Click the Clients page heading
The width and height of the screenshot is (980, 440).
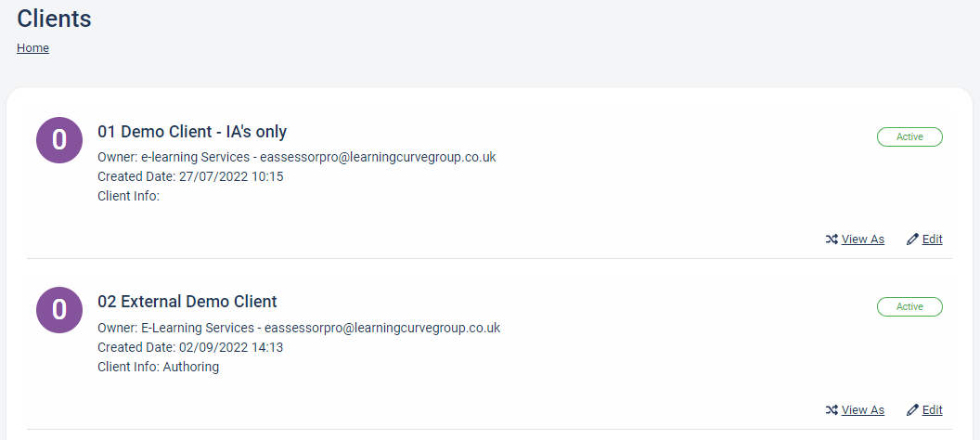click(x=54, y=19)
